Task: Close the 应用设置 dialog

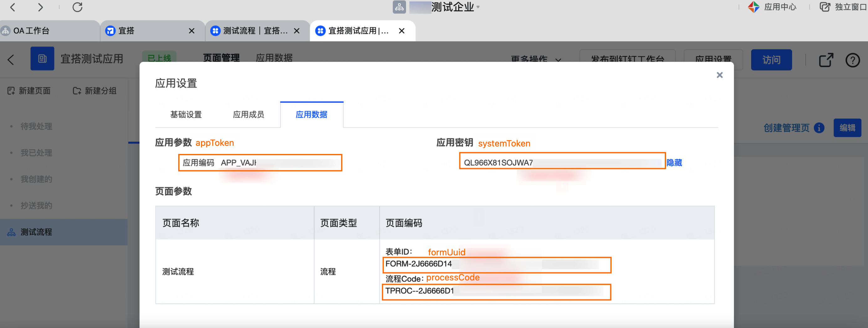Action: [719, 75]
